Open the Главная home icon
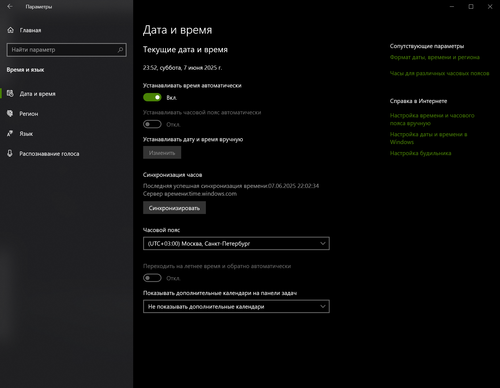The height and width of the screenshot is (388, 500). [x=11, y=30]
